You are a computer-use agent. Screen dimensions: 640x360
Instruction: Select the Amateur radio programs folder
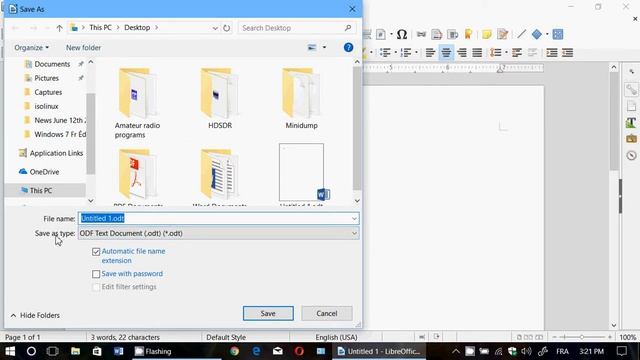138,103
